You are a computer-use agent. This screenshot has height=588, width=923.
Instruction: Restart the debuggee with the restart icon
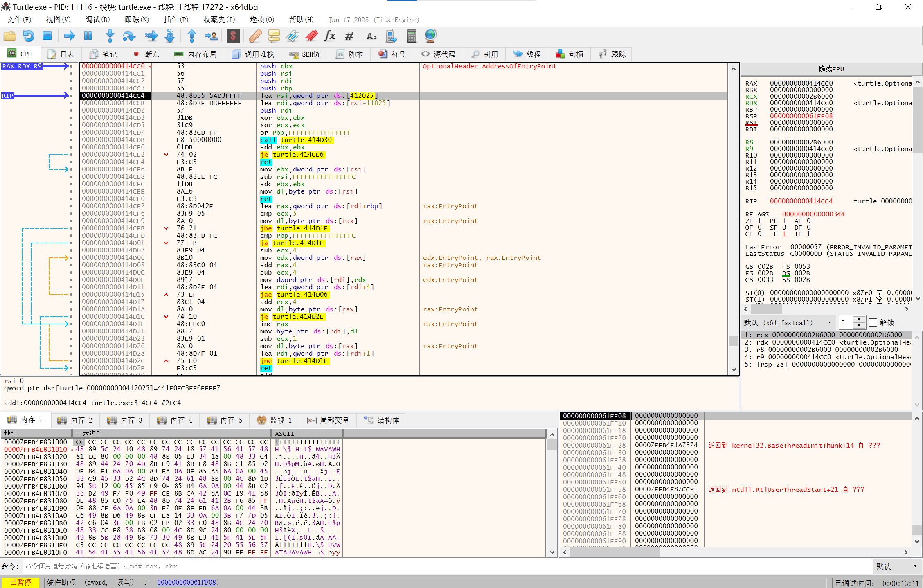click(x=28, y=36)
